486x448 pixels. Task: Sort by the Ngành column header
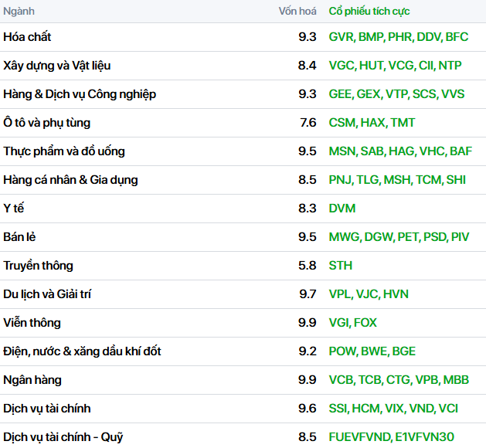tap(19, 12)
